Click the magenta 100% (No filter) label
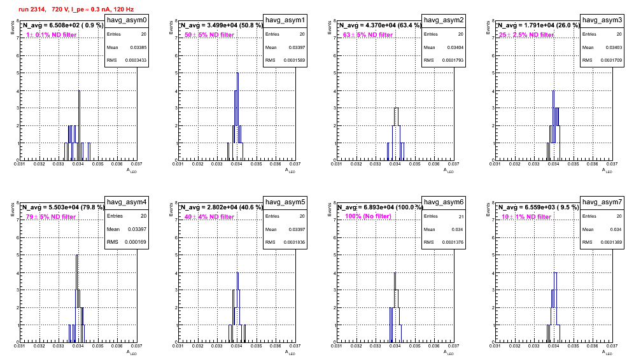The image size is (634, 364). [369, 216]
